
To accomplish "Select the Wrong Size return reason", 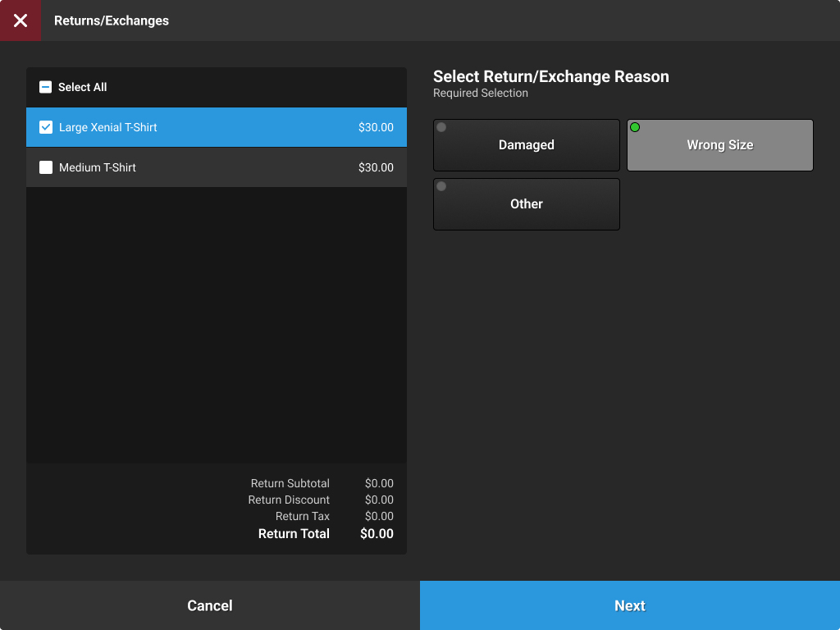I will coord(719,145).
